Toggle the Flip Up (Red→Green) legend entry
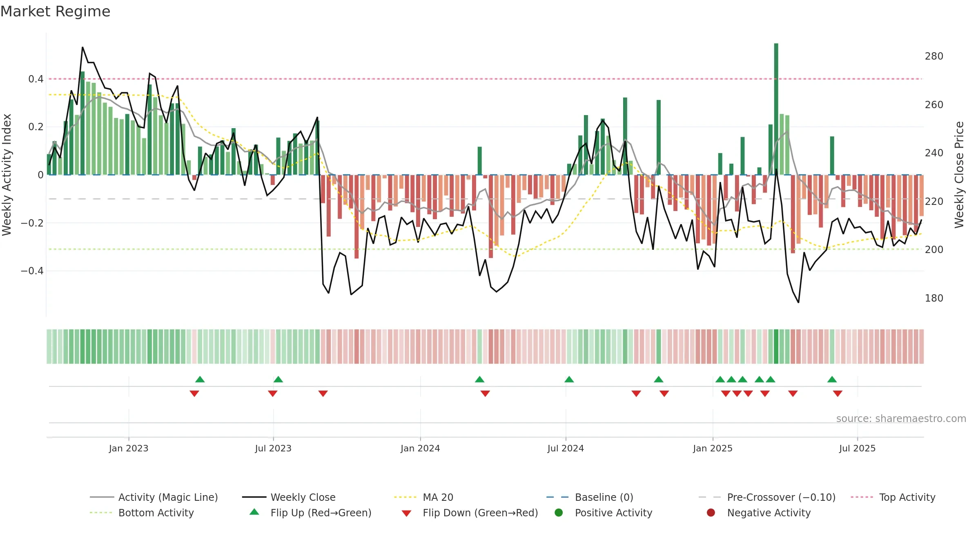 tap(310, 513)
